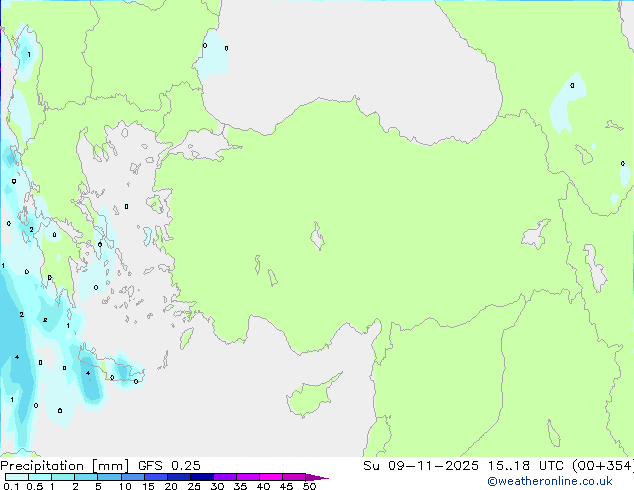Click the legend arrow tip beyond 50
634x490 pixels.
317,477
